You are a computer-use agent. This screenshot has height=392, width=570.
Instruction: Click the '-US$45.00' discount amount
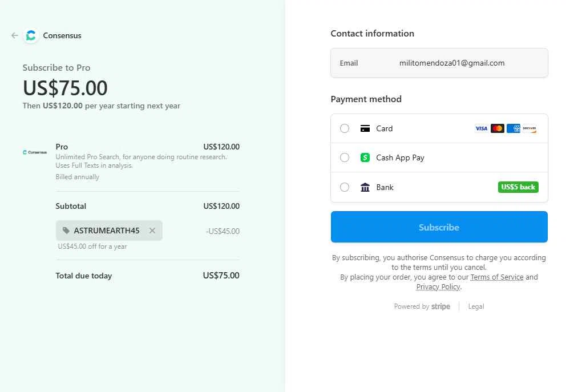click(x=223, y=231)
